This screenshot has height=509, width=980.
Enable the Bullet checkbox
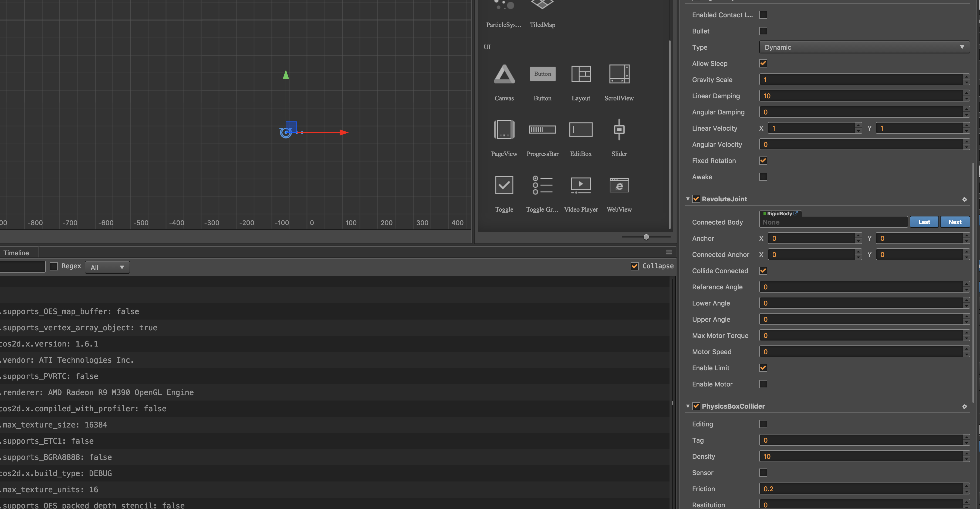coord(763,31)
